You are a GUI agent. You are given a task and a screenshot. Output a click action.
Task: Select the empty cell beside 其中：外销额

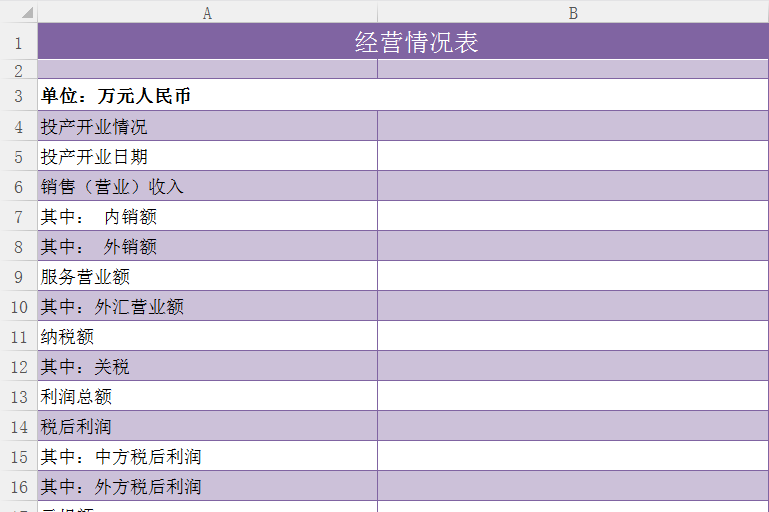[573, 247]
